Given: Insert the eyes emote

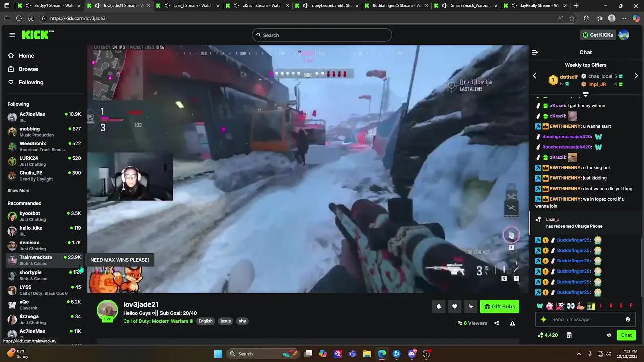Looking at the screenshot, I should [570, 306].
